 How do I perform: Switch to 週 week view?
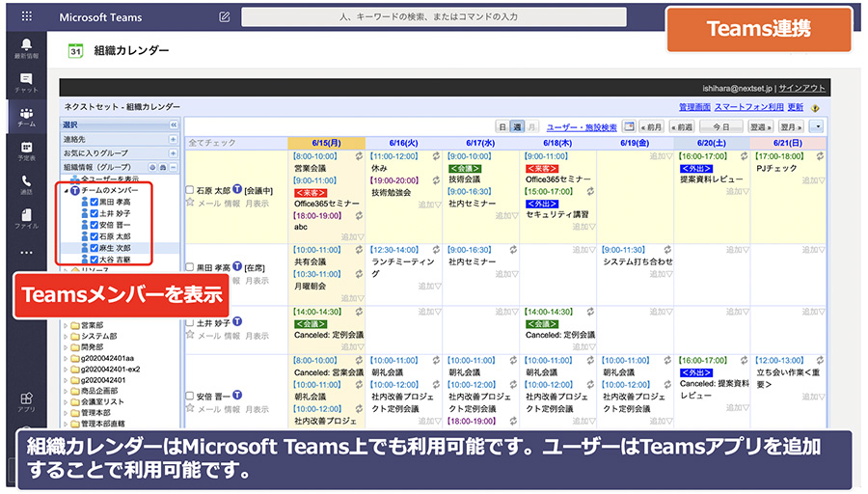tap(517, 126)
